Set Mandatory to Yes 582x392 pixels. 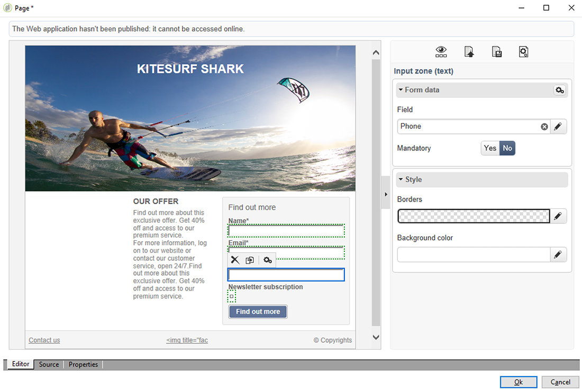[x=490, y=148]
